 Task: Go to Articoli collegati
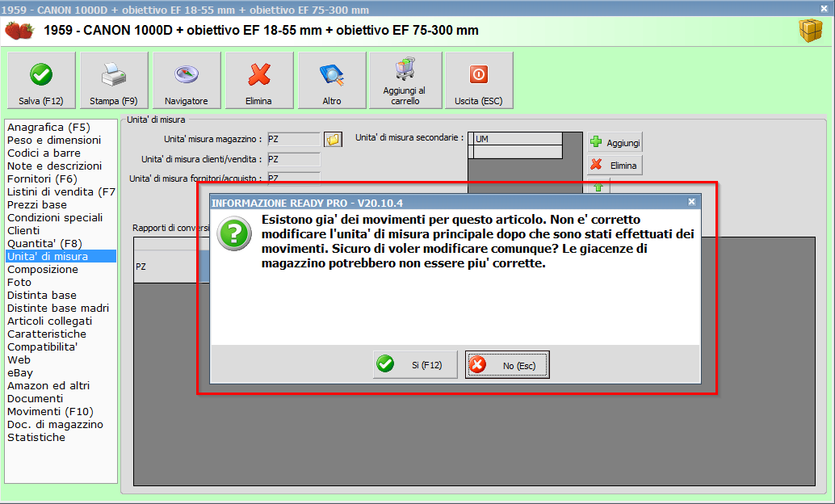click(x=49, y=321)
